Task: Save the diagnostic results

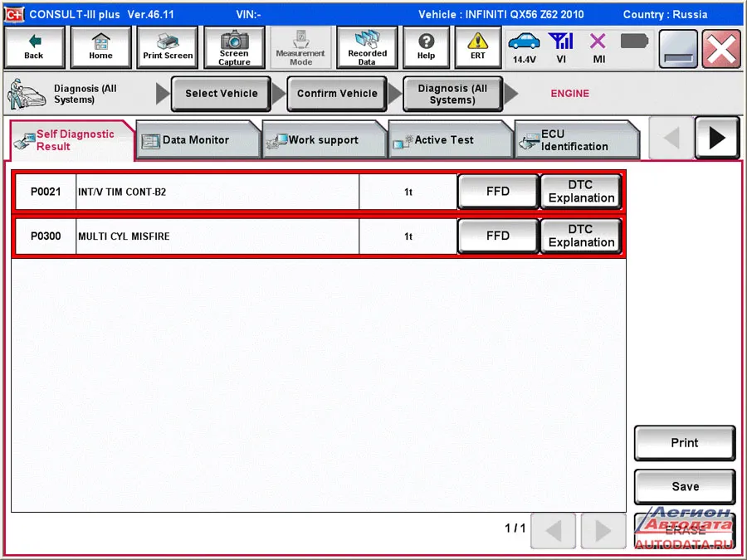Action: [x=685, y=487]
